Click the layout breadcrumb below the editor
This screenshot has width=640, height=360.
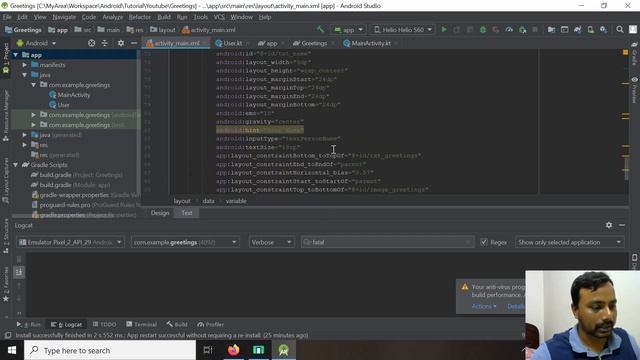point(182,201)
